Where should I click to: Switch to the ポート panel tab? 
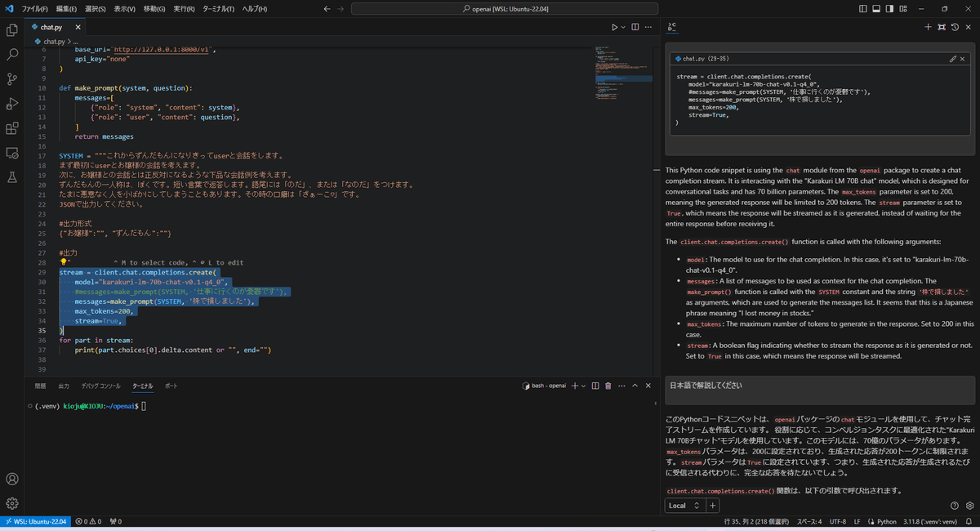coord(171,386)
